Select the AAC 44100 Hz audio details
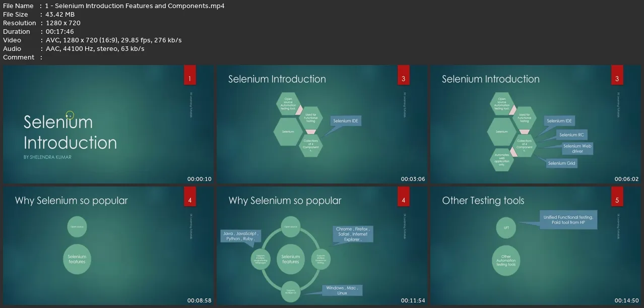Image resolution: width=644 pixels, height=308 pixels. [x=95, y=49]
